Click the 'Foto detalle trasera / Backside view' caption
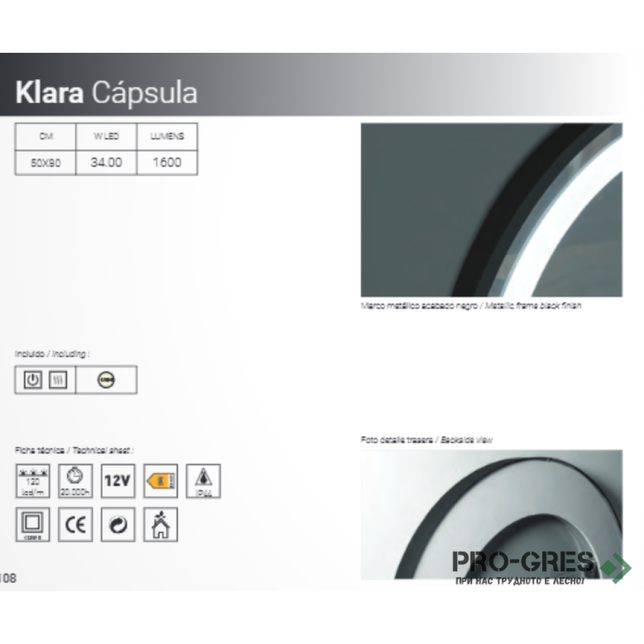Image resolution: width=644 pixels, height=644 pixels. point(427,440)
